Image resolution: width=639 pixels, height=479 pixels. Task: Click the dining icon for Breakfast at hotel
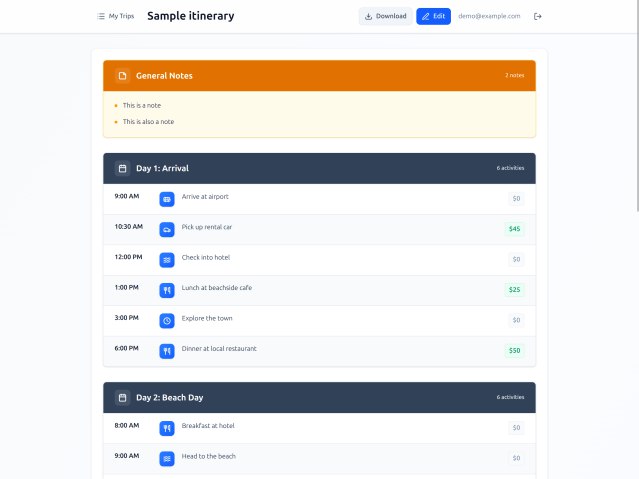click(x=167, y=428)
